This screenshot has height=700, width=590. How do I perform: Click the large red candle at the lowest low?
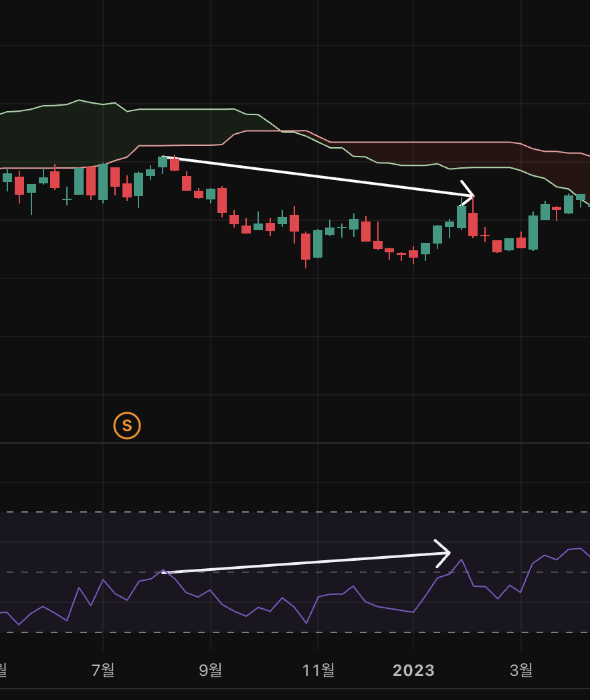pyautogui.click(x=306, y=246)
